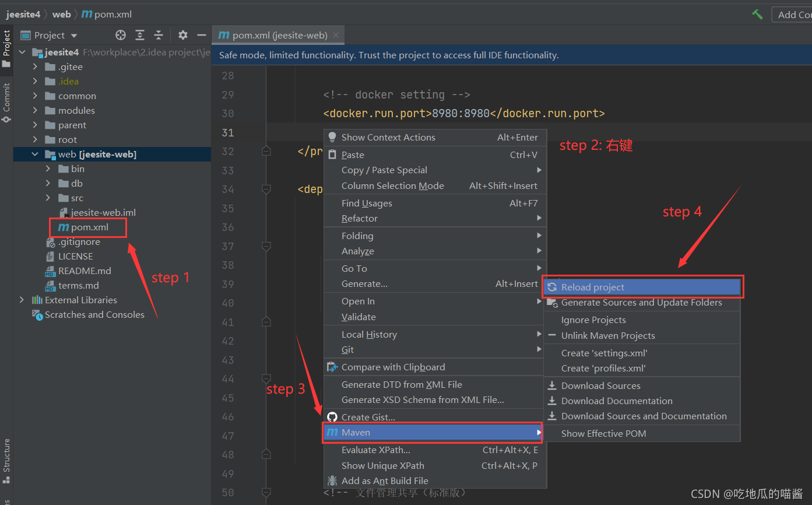The width and height of the screenshot is (812, 505).
Task: Choose Unlink Maven Projects
Action: pos(642,335)
